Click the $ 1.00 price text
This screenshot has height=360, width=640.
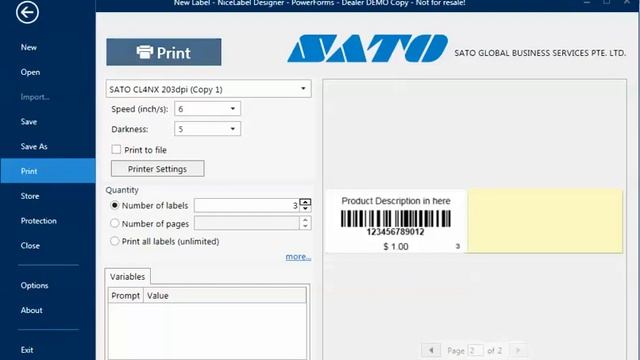click(396, 247)
